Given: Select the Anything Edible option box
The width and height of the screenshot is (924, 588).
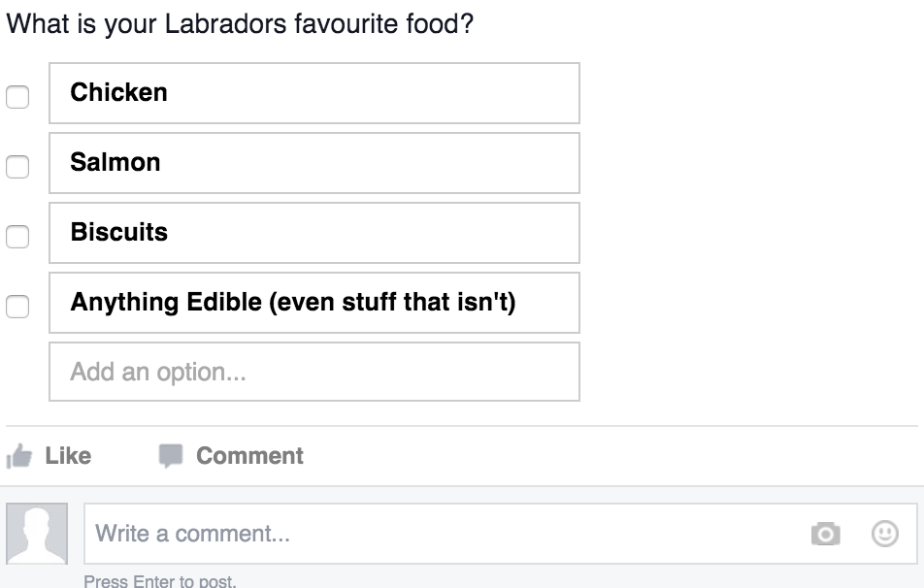Looking at the screenshot, I should pyautogui.click(x=314, y=303).
